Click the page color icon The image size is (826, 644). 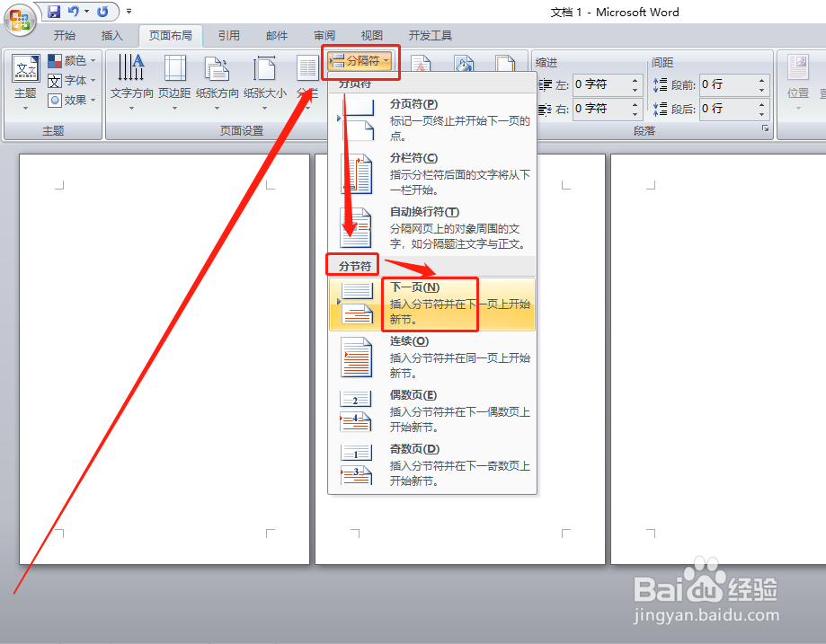click(x=464, y=63)
